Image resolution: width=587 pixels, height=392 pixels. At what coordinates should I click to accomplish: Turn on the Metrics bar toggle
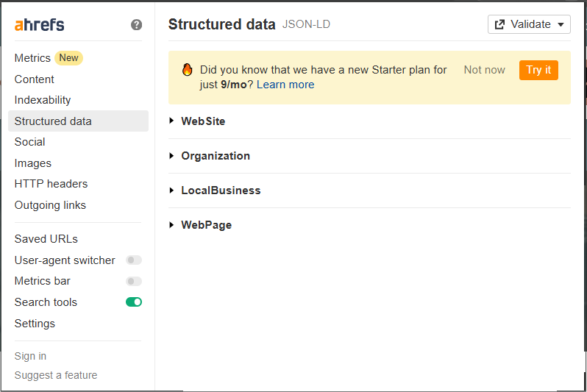click(134, 281)
